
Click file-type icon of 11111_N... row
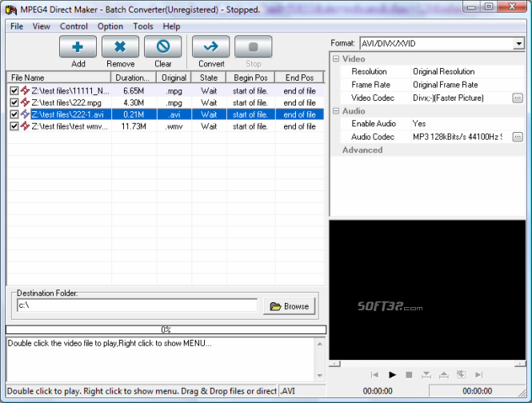pyautogui.click(x=25, y=90)
